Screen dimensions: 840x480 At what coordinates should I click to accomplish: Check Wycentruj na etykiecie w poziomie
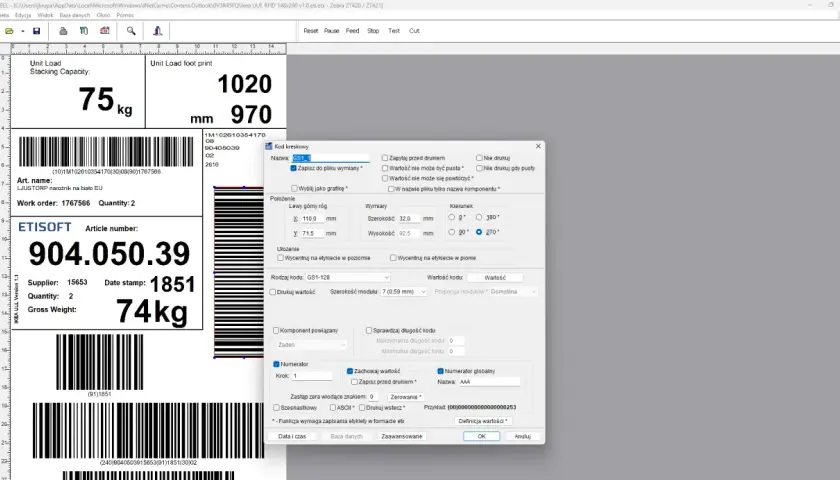click(280, 258)
